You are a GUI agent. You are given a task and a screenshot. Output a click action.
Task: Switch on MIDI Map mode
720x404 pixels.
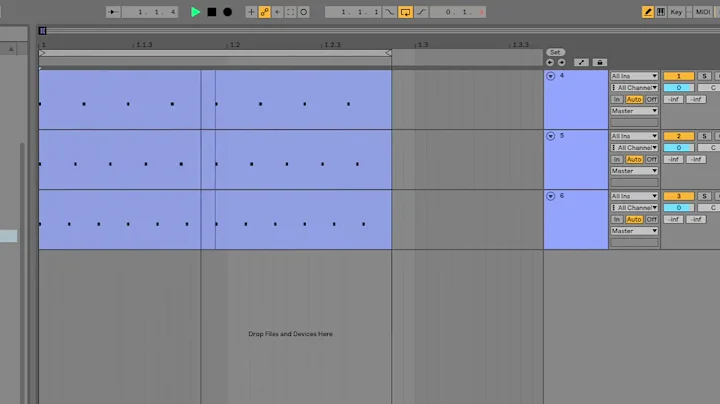coord(703,12)
